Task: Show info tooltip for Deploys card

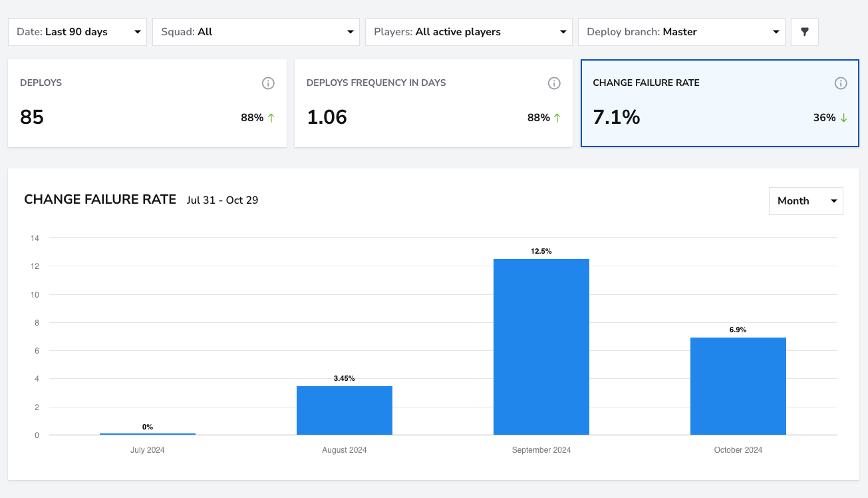Action: click(x=268, y=83)
